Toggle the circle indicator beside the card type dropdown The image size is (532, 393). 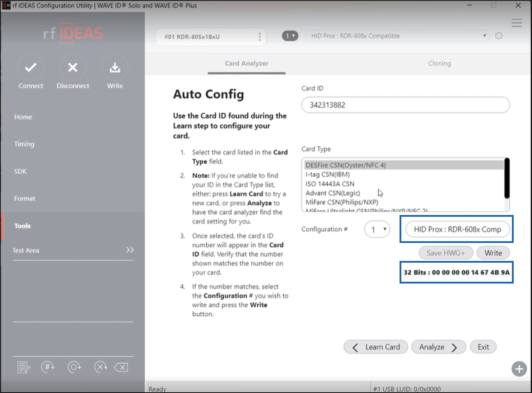pos(499,36)
